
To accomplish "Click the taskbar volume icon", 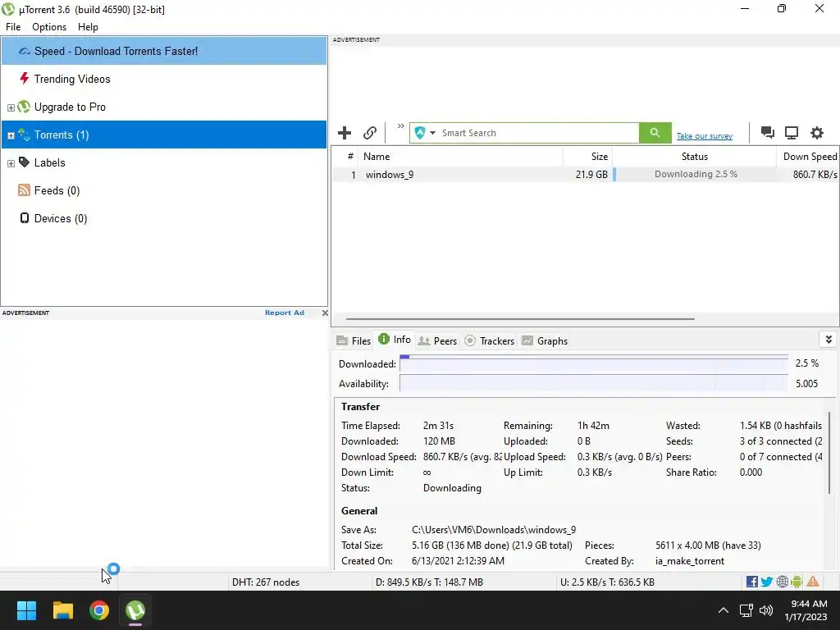I will [x=766, y=610].
